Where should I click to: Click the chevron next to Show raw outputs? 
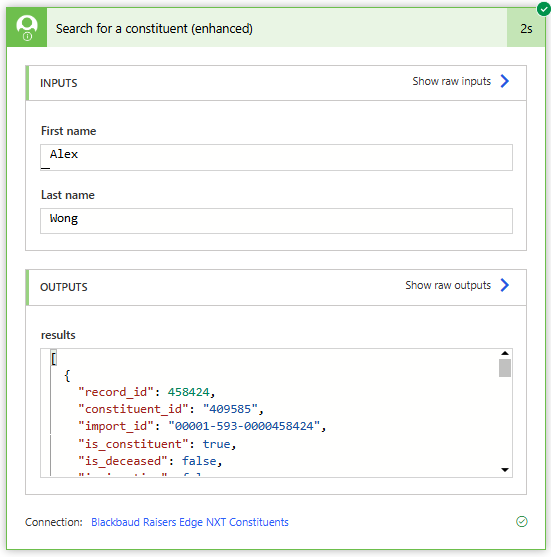click(x=504, y=285)
